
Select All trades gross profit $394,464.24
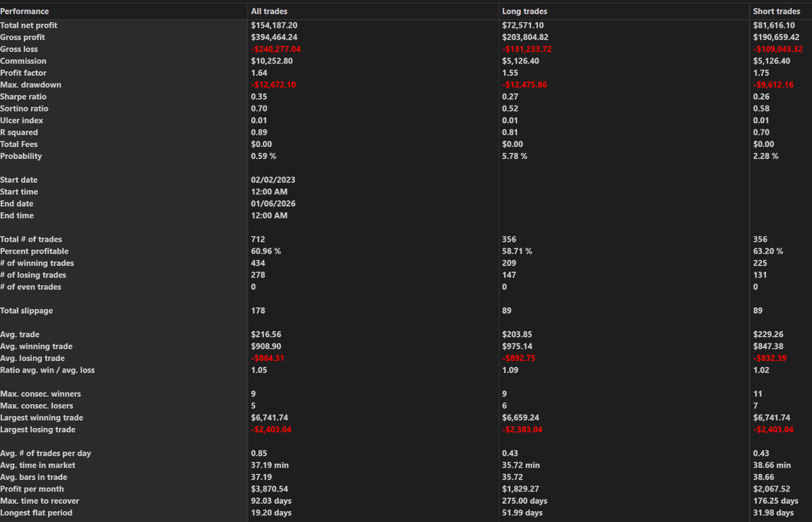(x=274, y=37)
